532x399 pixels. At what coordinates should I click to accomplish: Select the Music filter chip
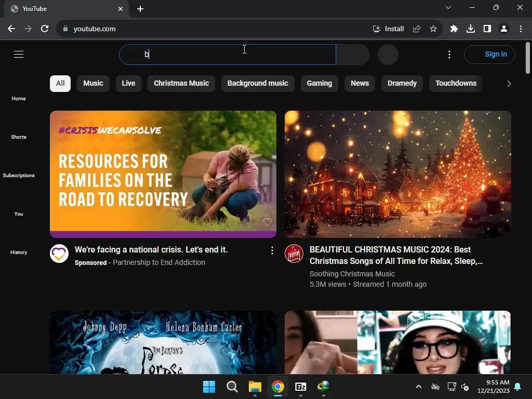[94, 84]
